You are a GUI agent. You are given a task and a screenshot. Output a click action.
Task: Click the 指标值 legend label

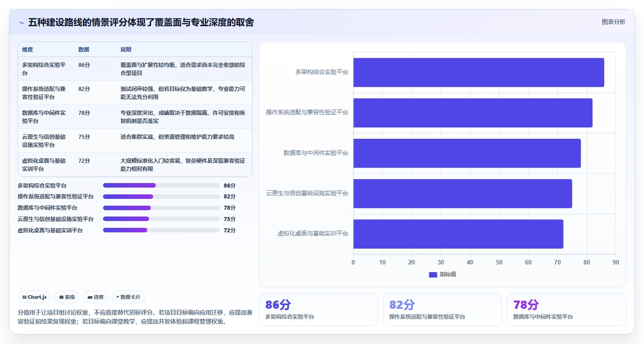point(448,274)
